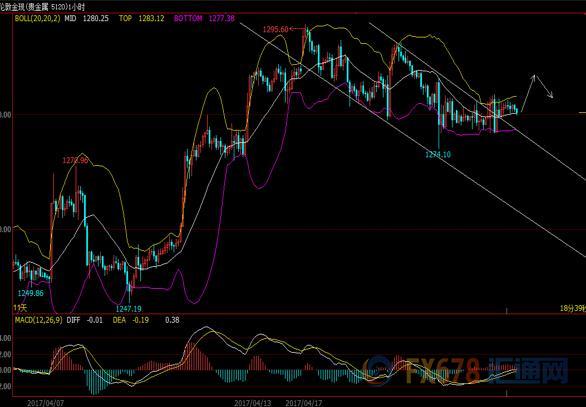Select the TOP 1283.12 value
586x407 pixels.
[x=141, y=18]
